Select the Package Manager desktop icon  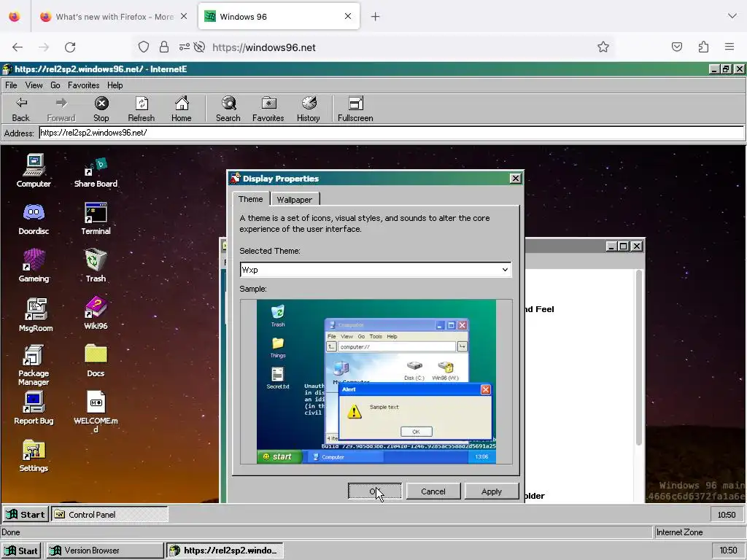click(34, 365)
